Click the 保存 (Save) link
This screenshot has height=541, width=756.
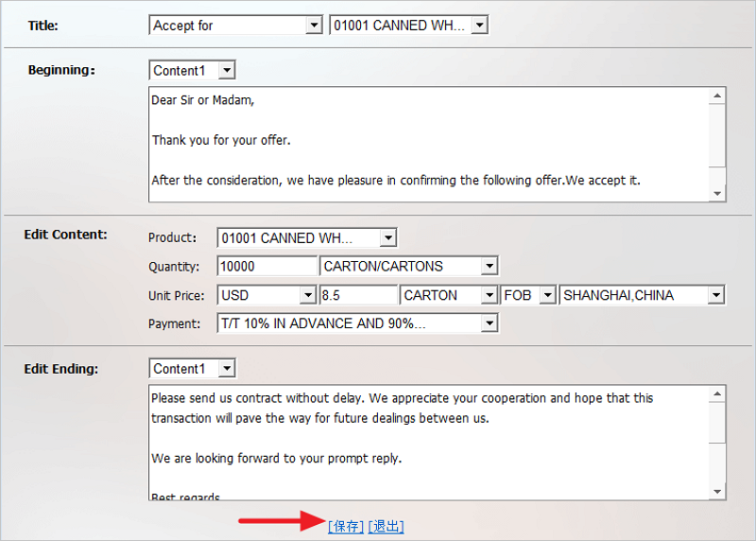coord(346,527)
